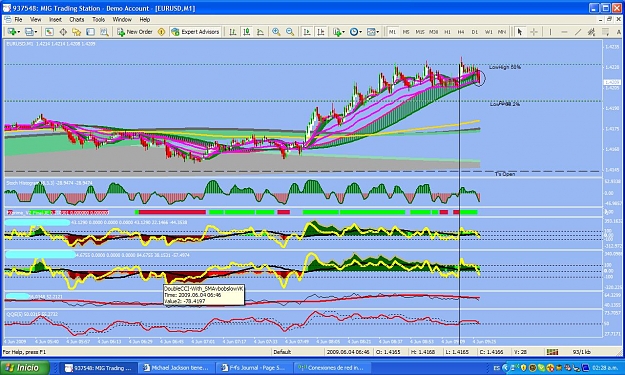Select the M30 timeframe button
Screen dimensions: 625x375
point(434,32)
